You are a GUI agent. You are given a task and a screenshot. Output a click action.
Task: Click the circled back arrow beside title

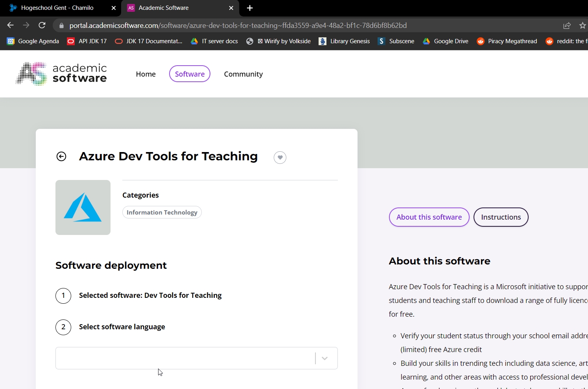61,156
